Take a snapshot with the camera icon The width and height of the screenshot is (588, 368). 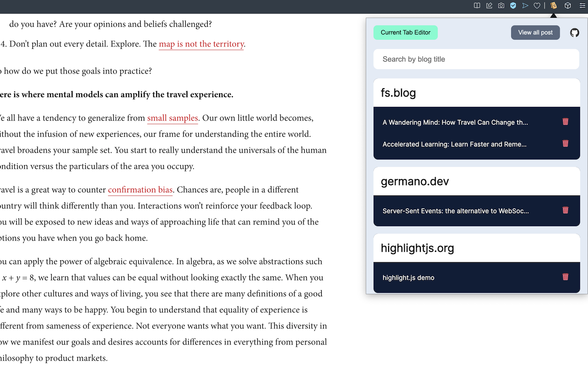[x=501, y=6]
